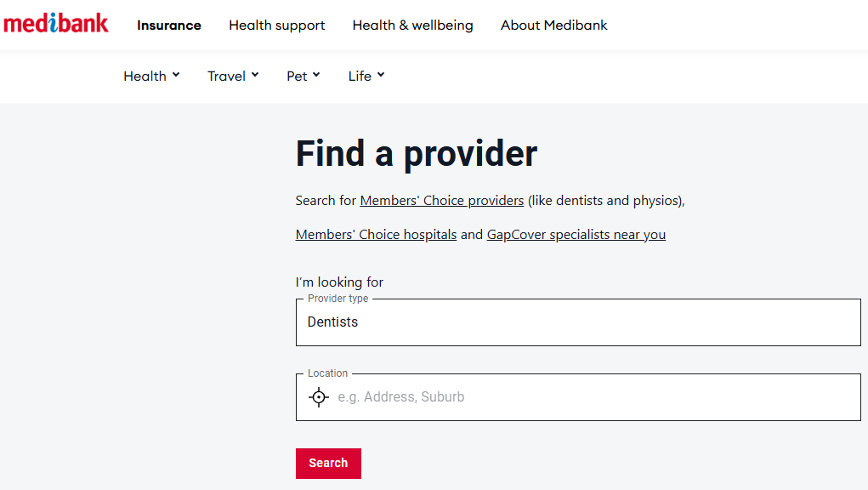The width and height of the screenshot is (868, 490).
Task: Open the Health support menu
Action: (x=276, y=25)
